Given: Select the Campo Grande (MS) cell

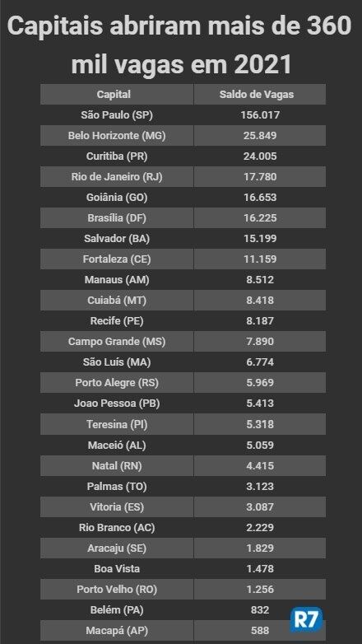Looking at the screenshot, I should point(117,341).
